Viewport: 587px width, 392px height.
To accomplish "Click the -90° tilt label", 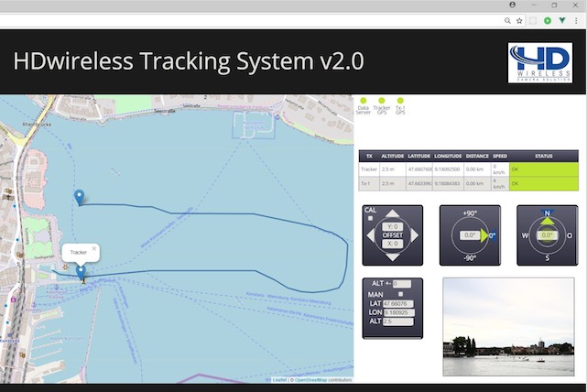I will tap(470, 258).
